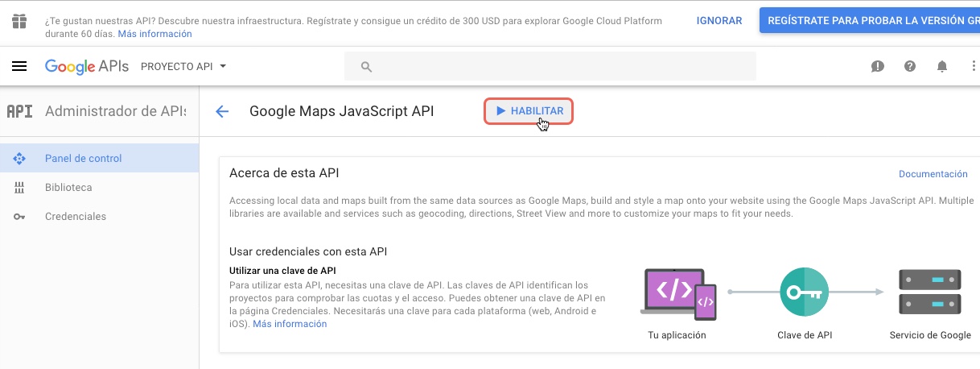Open the help question mark icon
Viewport: 980px width, 369px height.
[910, 66]
